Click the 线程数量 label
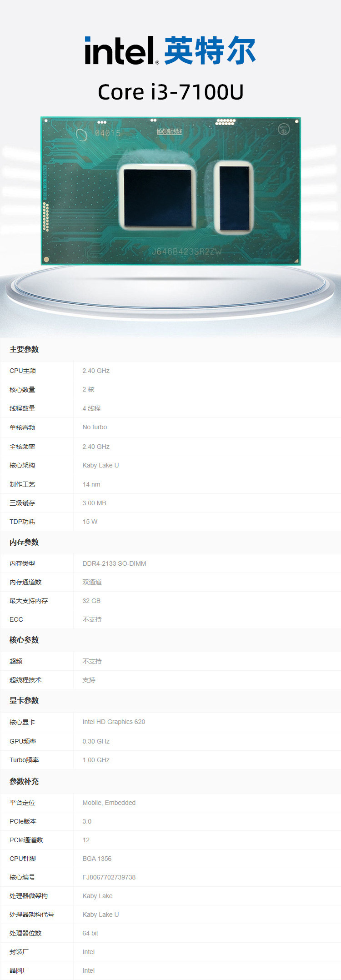Screen dimensions: 341x980 (x=22, y=408)
